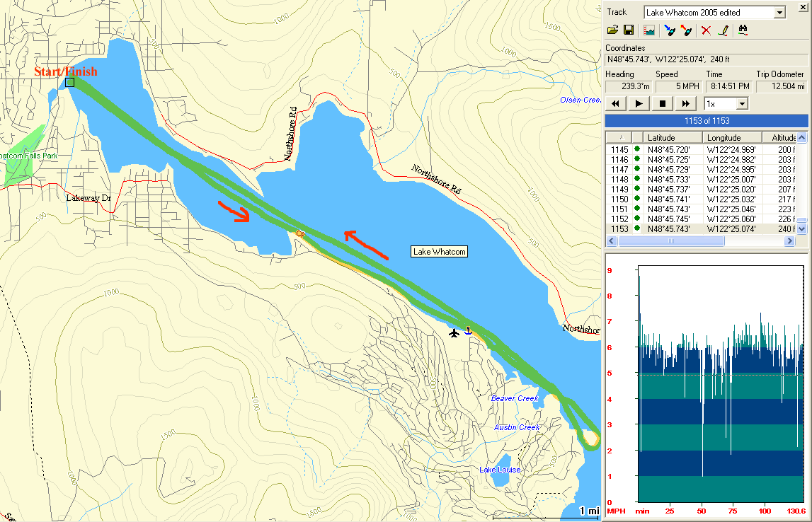
Task: Open a track file with folder icon
Action: [x=613, y=30]
